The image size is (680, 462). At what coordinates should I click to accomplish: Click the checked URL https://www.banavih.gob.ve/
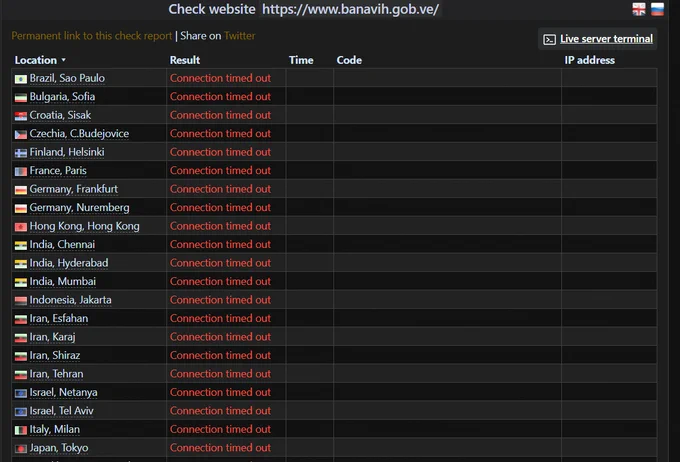pos(350,9)
